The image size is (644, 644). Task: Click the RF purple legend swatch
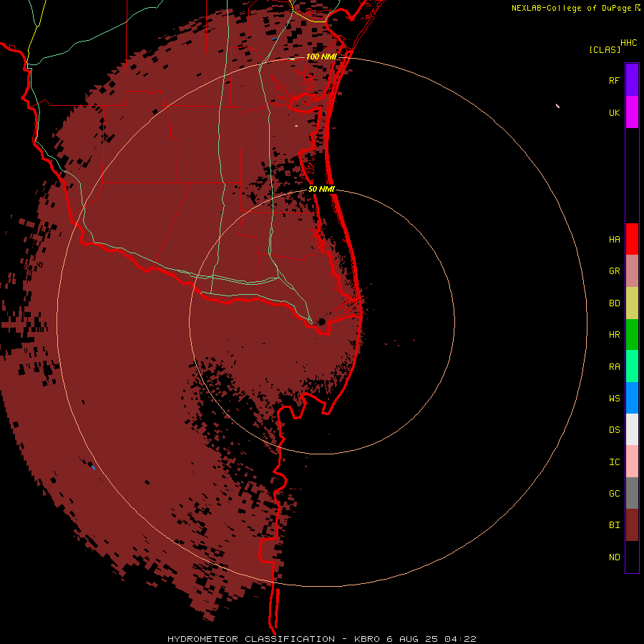pos(632,79)
